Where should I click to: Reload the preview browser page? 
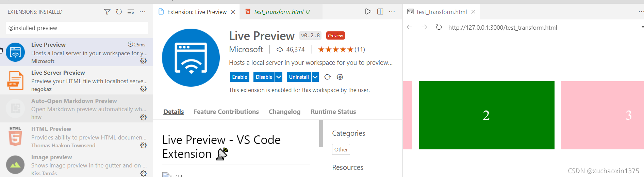pos(439,27)
